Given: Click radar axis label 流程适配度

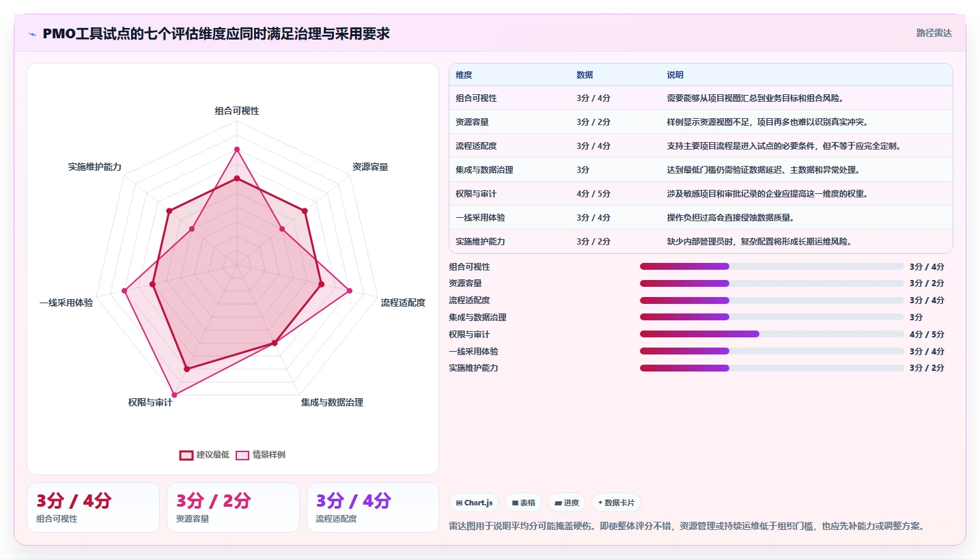Looking at the screenshot, I should coord(403,303).
